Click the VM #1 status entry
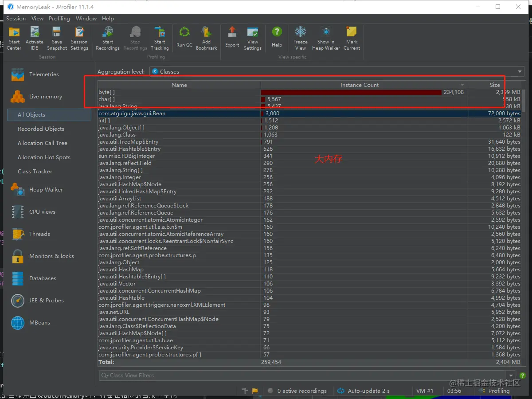532x399 pixels. [x=425, y=391]
